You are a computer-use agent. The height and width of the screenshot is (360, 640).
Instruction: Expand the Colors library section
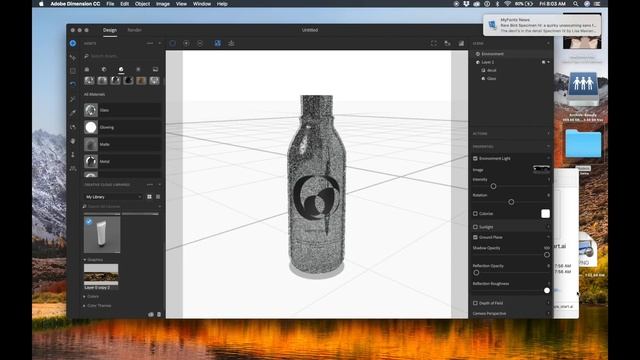tap(84, 296)
